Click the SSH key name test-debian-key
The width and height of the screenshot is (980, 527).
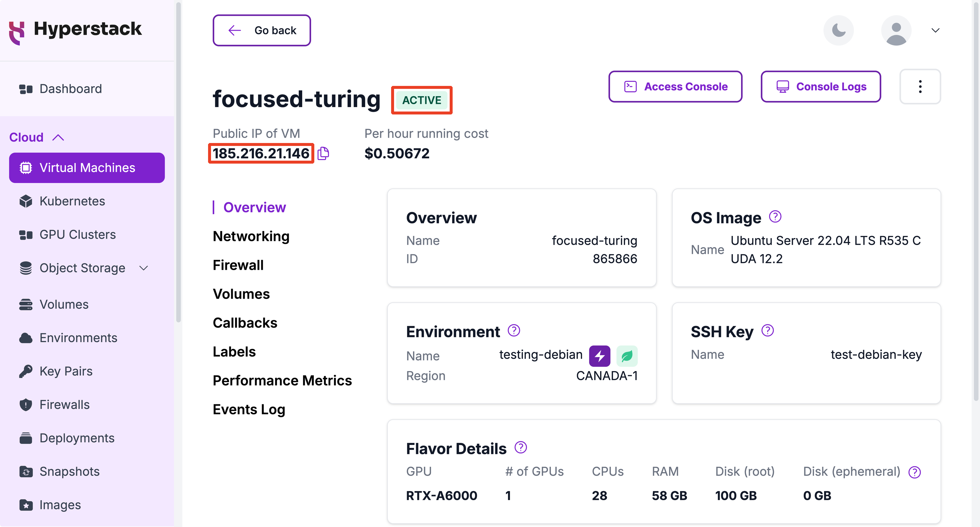point(876,355)
